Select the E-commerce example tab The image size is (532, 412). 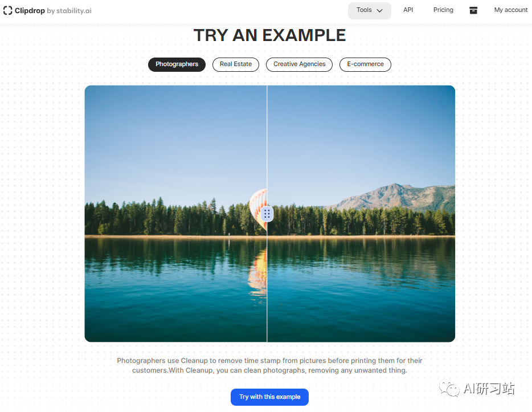click(366, 64)
